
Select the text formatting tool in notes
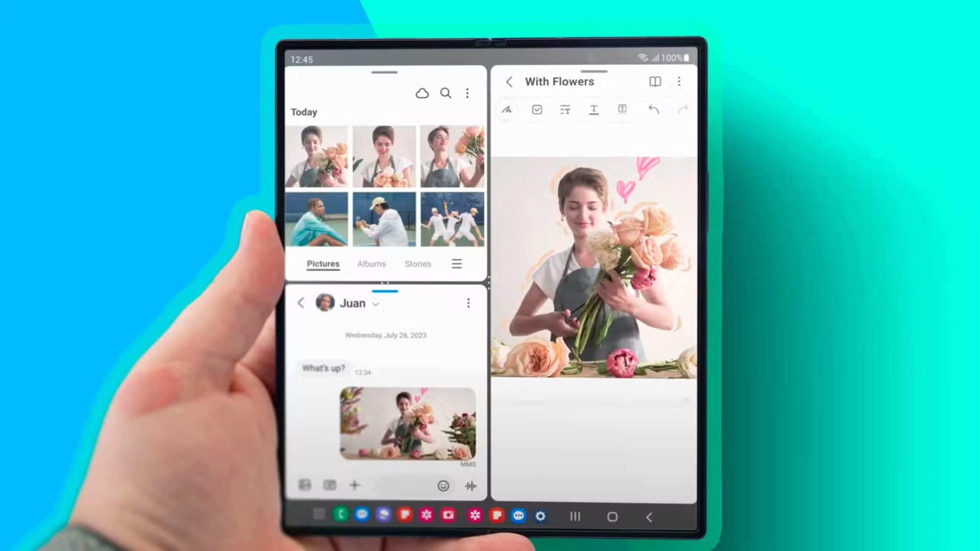pyautogui.click(x=593, y=109)
